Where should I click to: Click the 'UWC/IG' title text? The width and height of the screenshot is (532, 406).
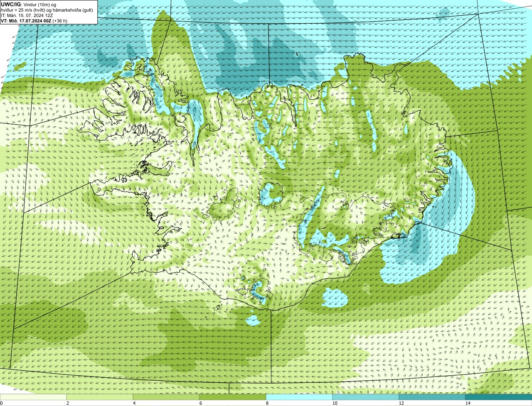[11, 5]
